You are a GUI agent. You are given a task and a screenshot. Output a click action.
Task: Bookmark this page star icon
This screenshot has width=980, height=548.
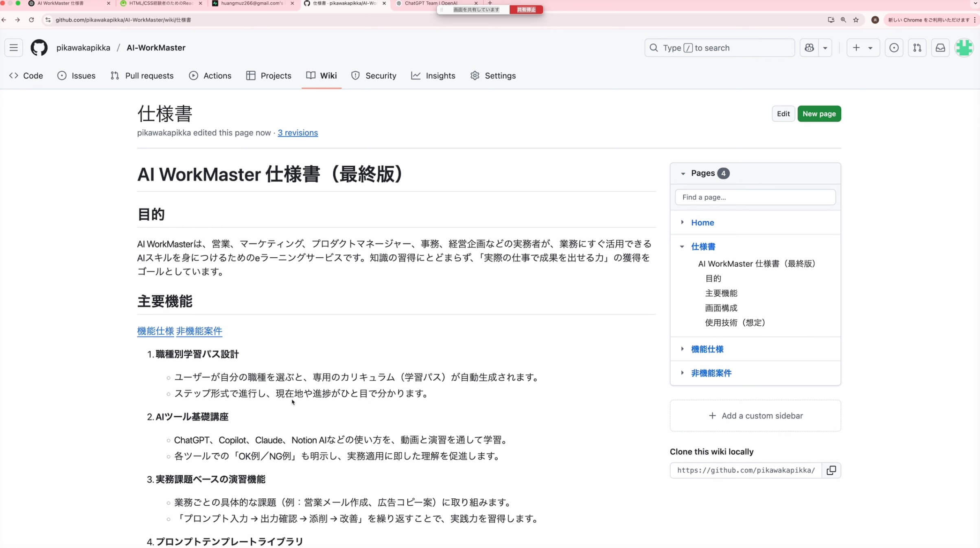[856, 20]
